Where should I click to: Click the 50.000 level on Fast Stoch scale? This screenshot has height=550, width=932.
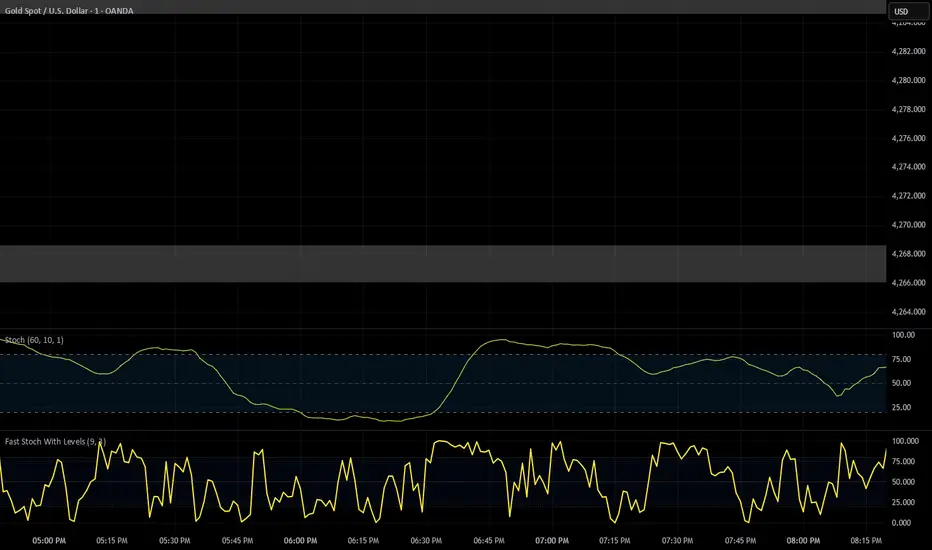pyautogui.click(x=907, y=482)
